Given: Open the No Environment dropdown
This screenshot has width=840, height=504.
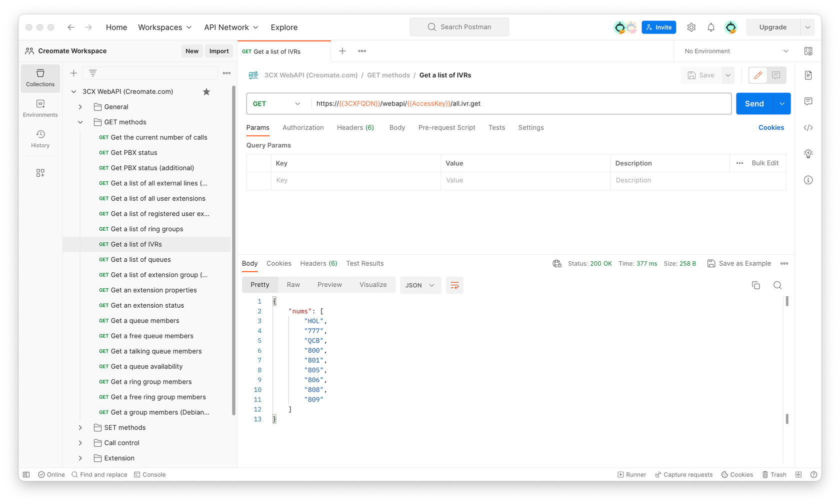Looking at the screenshot, I should pos(735,51).
